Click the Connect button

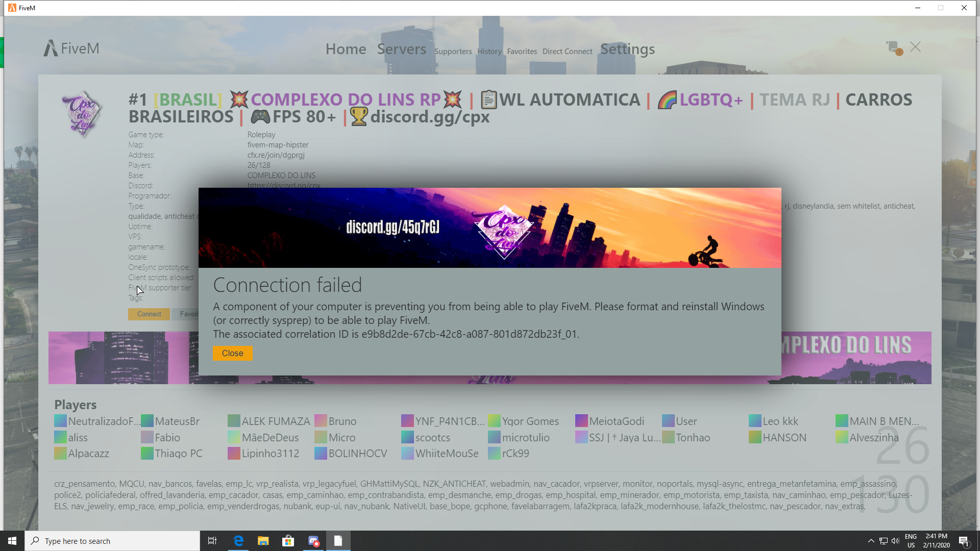(x=149, y=314)
